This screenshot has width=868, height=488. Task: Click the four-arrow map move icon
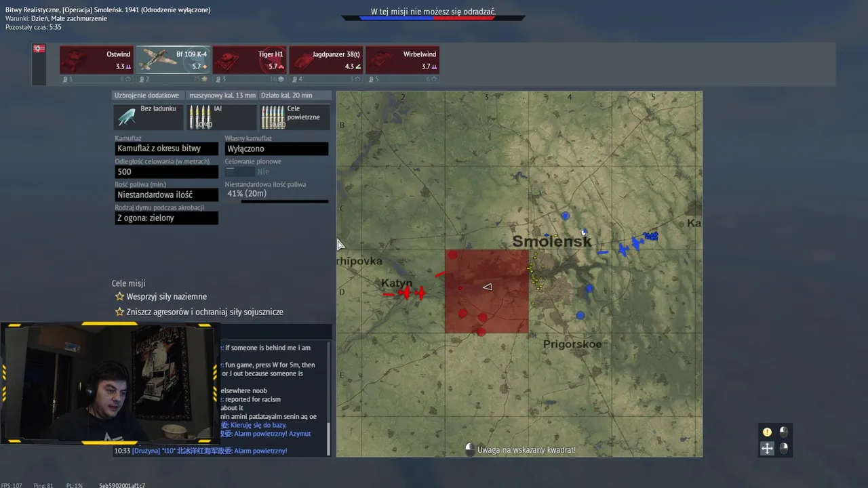767,448
